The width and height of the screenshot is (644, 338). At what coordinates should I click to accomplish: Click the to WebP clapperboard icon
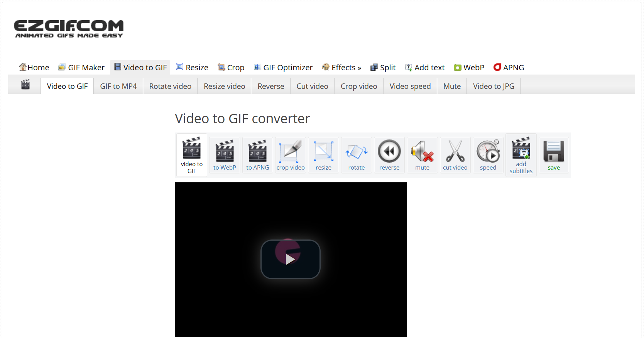(x=225, y=151)
